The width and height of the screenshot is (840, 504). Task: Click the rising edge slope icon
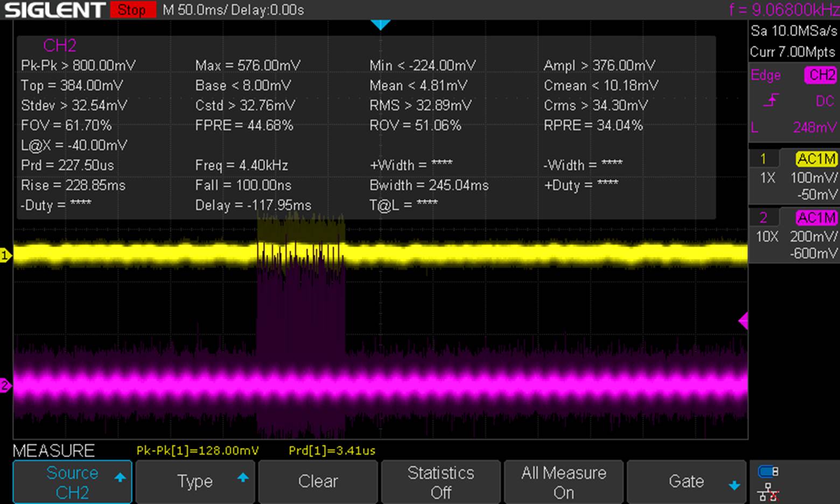click(x=772, y=100)
